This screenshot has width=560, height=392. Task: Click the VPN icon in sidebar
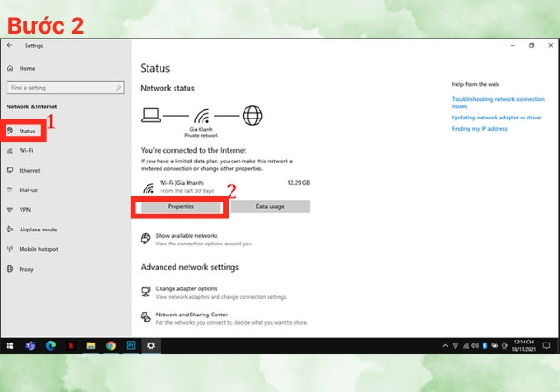coord(10,210)
